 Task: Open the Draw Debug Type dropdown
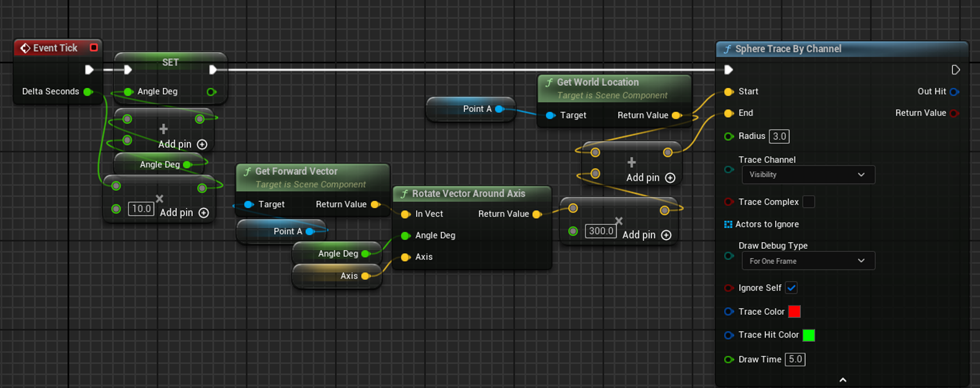point(808,261)
